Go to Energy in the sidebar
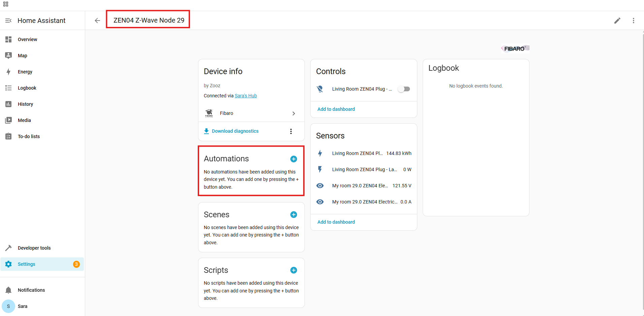Image resolution: width=644 pixels, height=316 pixels. point(25,72)
